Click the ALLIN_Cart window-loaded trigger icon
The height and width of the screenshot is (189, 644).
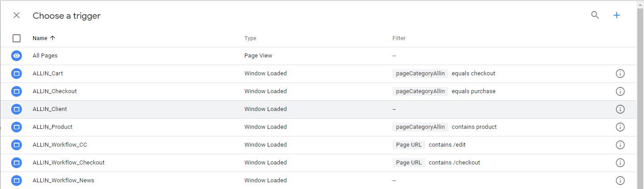pyautogui.click(x=17, y=74)
